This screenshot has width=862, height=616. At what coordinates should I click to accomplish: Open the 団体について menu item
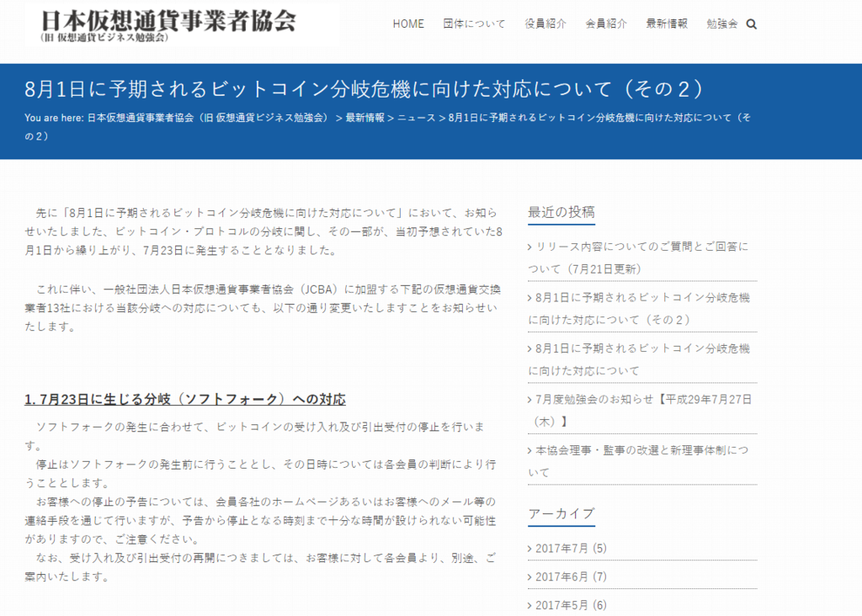[x=474, y=24]
